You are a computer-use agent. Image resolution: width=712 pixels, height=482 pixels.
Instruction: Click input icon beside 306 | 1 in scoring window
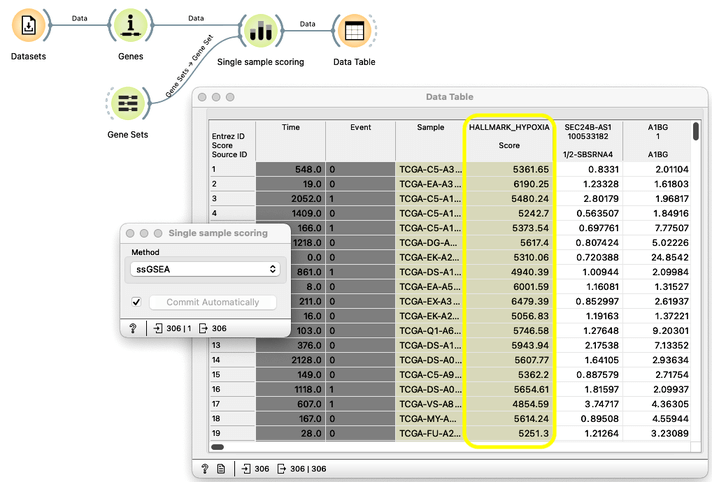point(158,328)
